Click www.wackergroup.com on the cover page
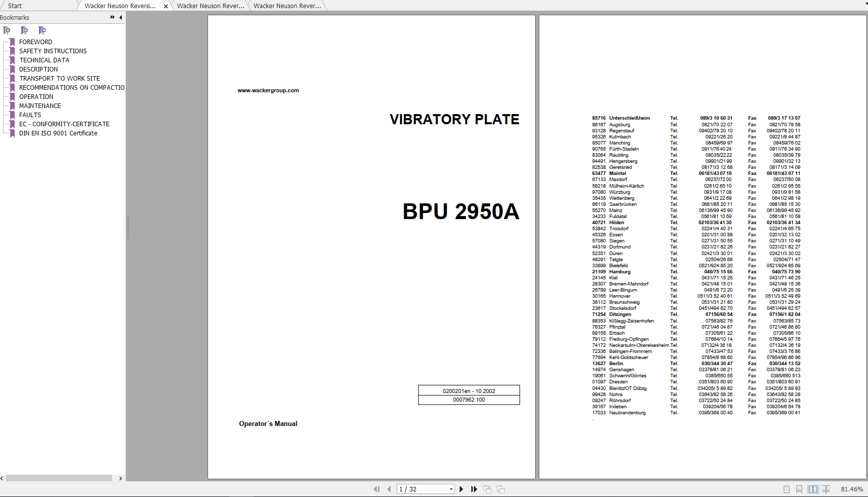Screen dimensions: 868x497 tap(268, 91)
